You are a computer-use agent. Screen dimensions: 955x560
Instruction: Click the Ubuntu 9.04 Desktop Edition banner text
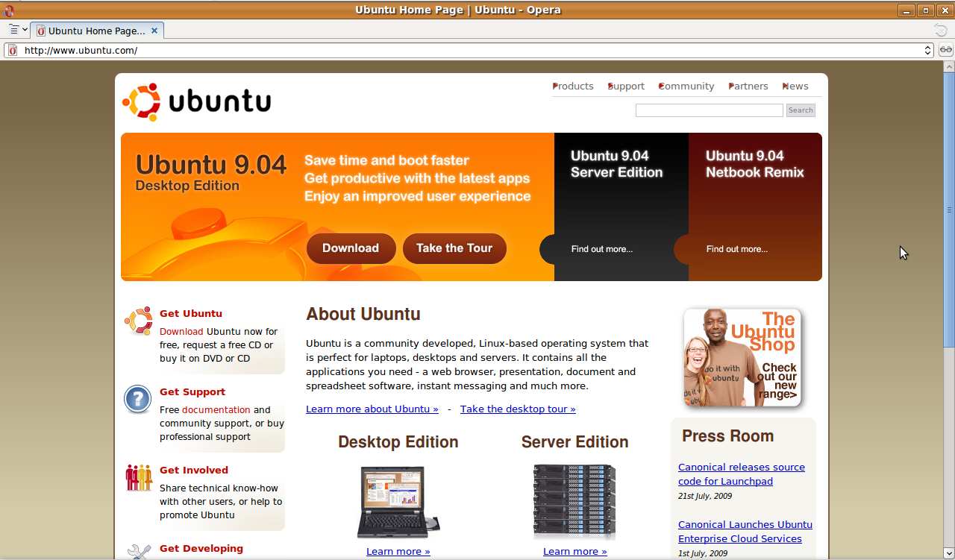tap(211, 173)
